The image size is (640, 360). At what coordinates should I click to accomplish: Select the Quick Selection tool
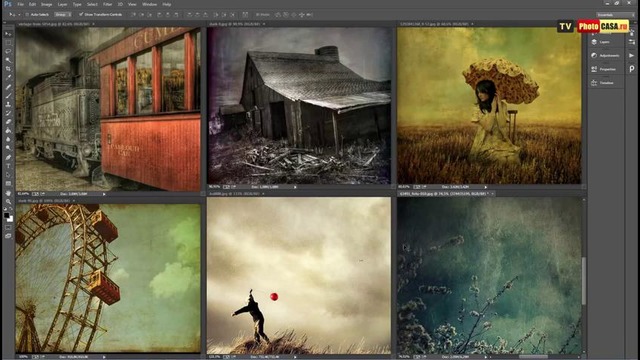8,60
